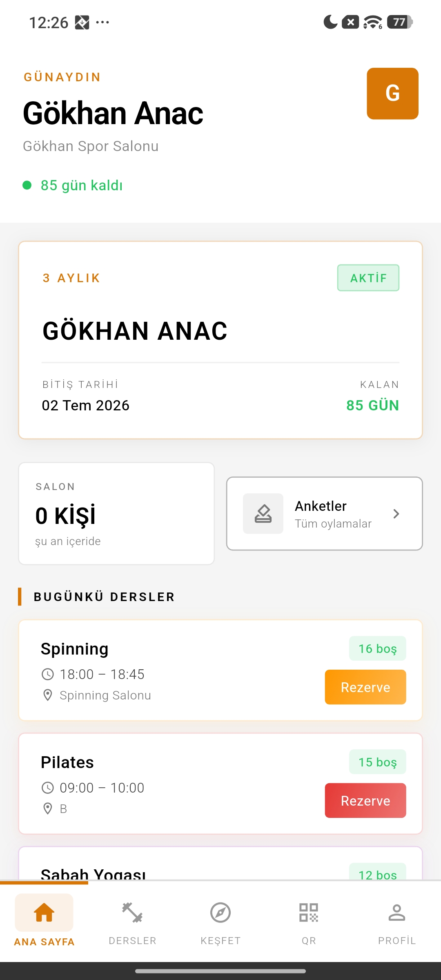The height and width of the screenshot is (980, 441).
Task: Tap the Wi-Fi status icon
Action: pyautogui.click(x=372, y=22)
